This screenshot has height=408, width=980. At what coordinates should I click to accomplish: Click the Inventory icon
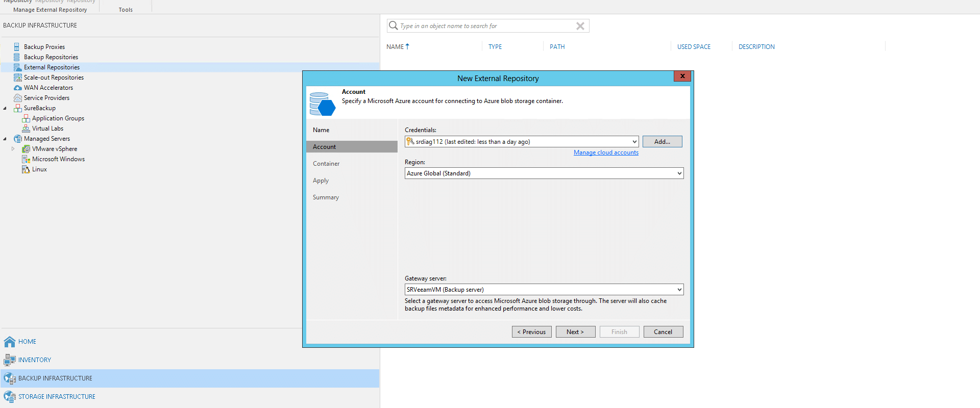click(x=10, y=360)
